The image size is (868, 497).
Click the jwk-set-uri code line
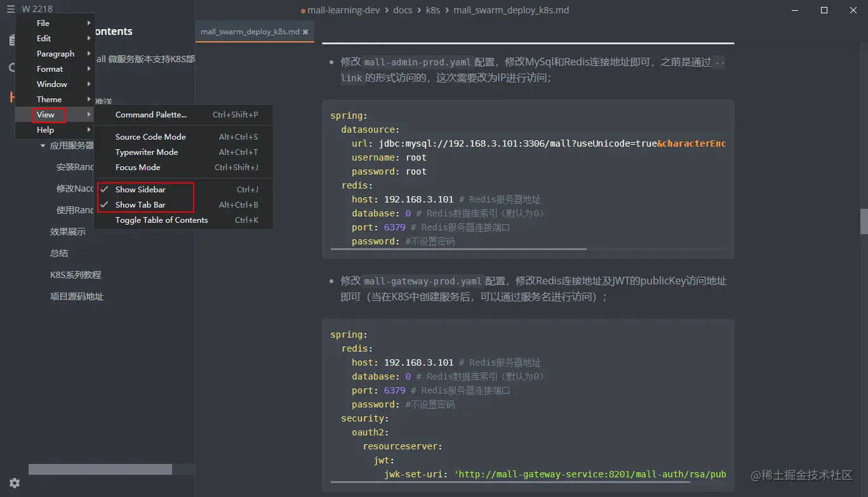pyautogui.click(x=555, y=474)
